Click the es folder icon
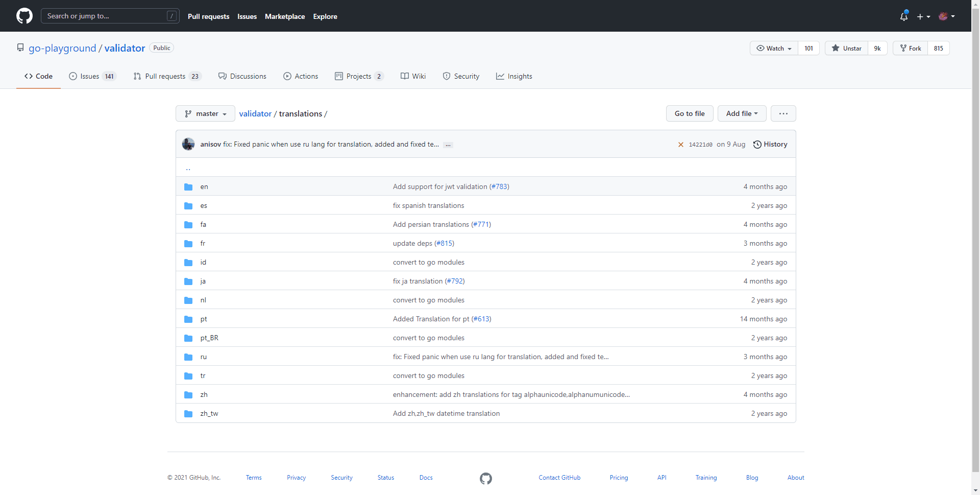 tap(188, 206)
